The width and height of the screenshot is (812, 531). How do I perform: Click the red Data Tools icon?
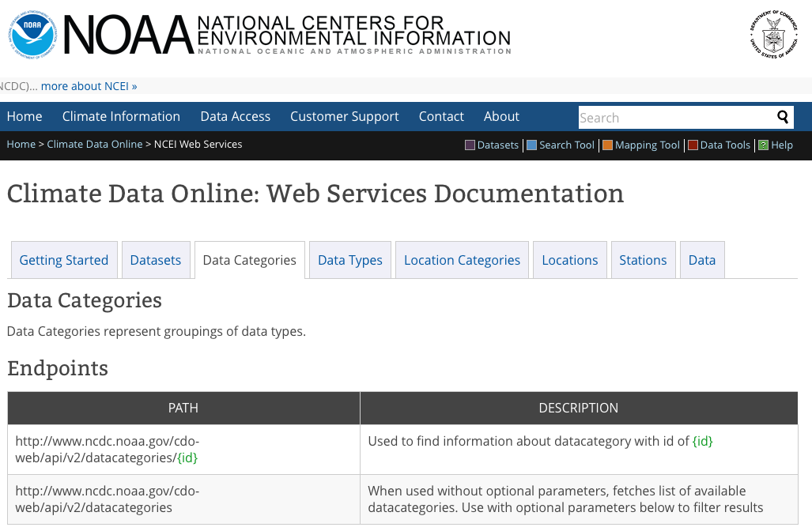point(693,145)
